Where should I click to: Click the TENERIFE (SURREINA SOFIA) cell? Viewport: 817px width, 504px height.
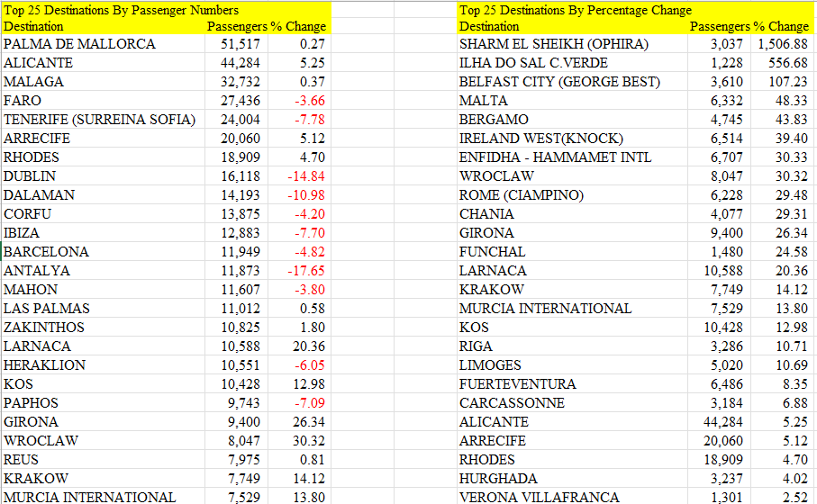104,119
